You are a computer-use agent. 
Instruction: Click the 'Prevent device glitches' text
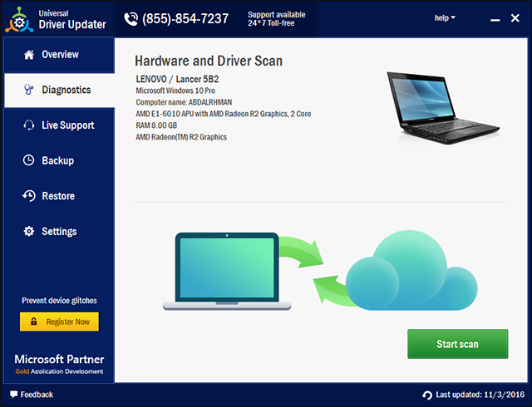pos(59,301)
